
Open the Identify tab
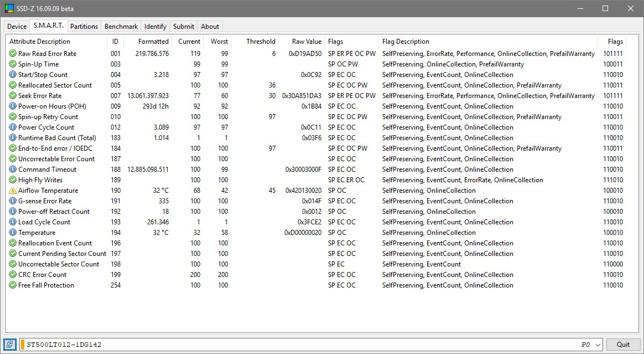[155, 26]
